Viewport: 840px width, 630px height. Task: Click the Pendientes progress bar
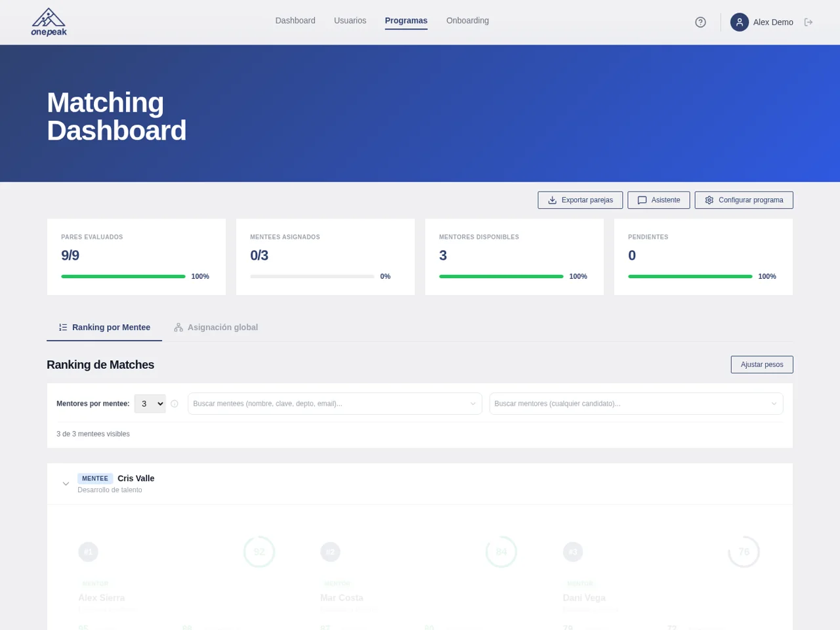(x=690, y=276)
